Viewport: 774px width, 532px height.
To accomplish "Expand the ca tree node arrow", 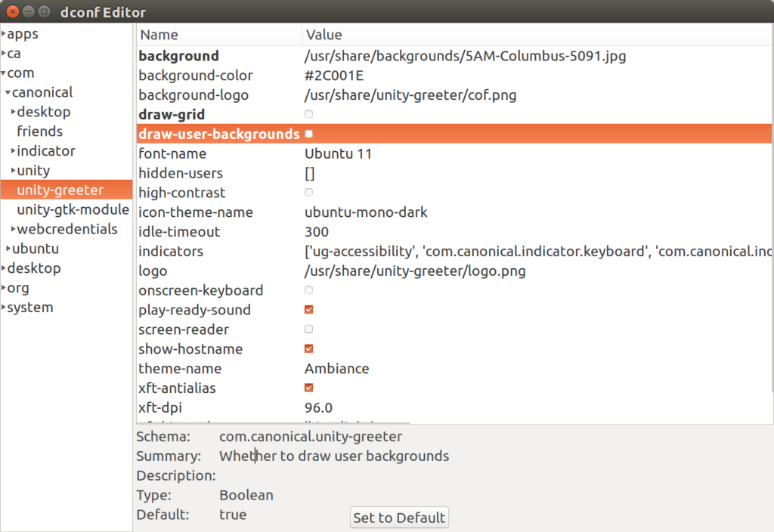I will coord(4,54).
